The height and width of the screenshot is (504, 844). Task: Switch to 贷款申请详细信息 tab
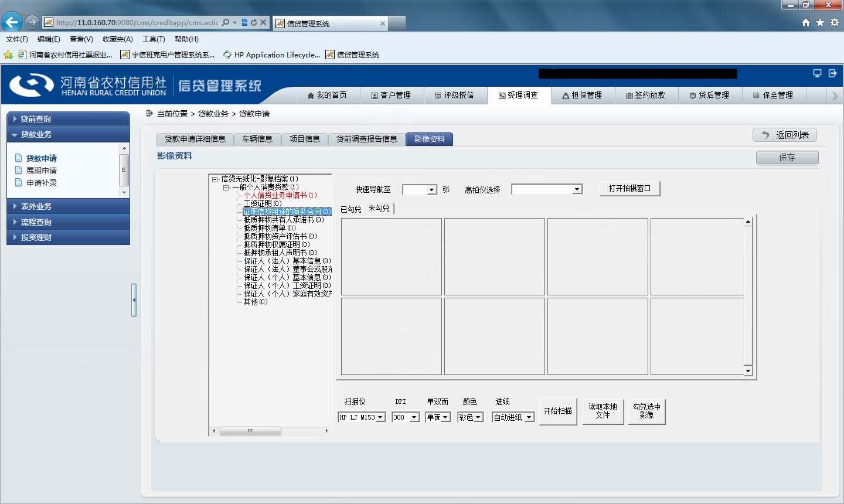[195, 139]
